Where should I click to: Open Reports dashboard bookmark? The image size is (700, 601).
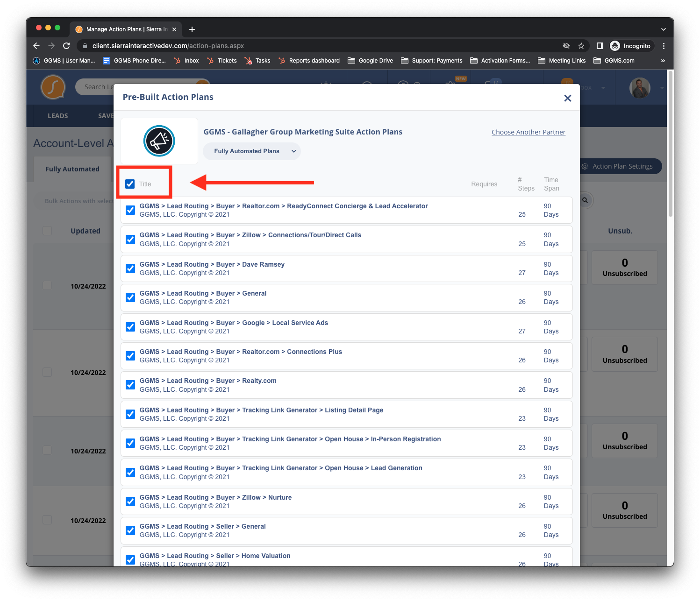[x=309, y=61]
